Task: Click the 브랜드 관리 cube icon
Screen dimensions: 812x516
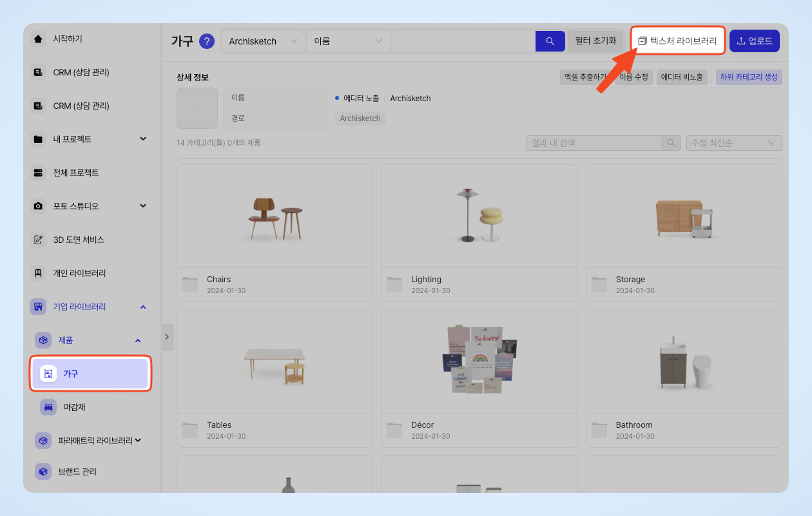Action: (x=43, y=472)
